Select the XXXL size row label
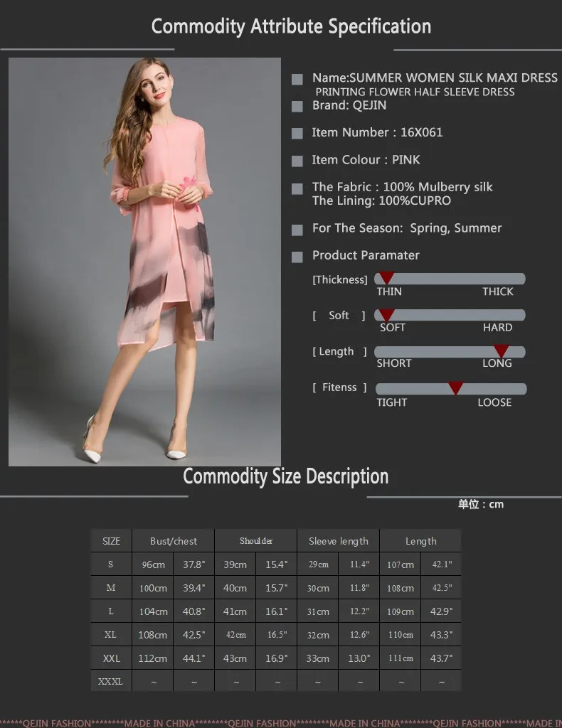The width and height of the screenshot is (562, 728). tap(110, 681)
